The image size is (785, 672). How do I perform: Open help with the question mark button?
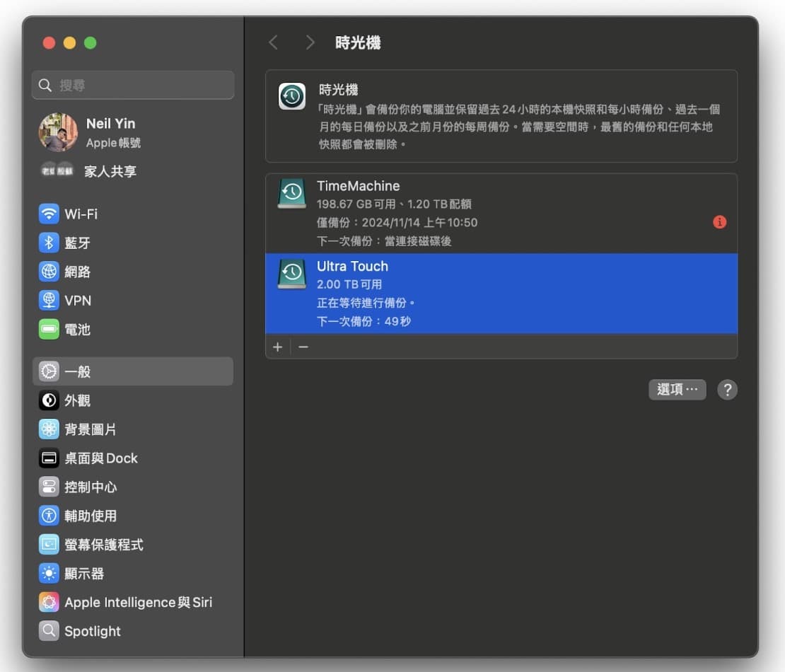pos(727,390)
